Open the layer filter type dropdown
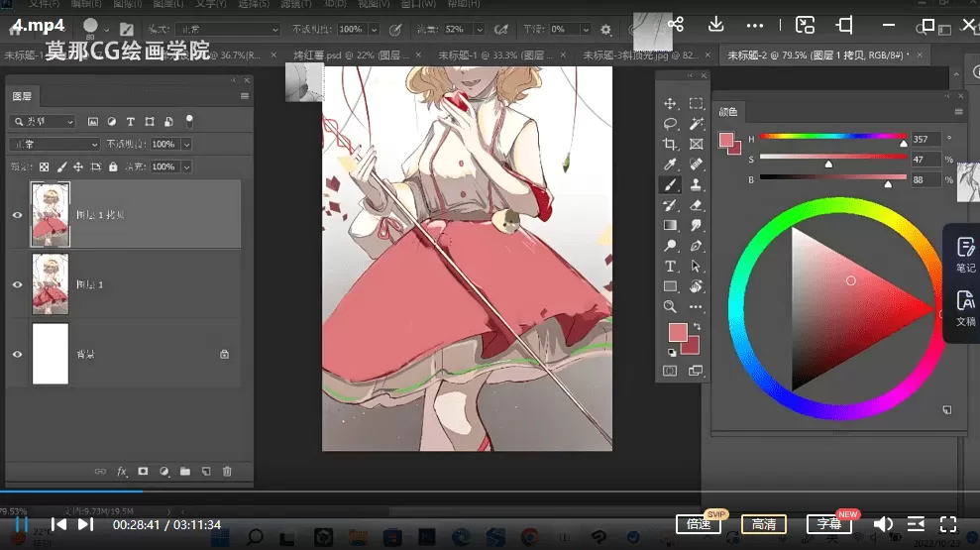 (43, 121)
